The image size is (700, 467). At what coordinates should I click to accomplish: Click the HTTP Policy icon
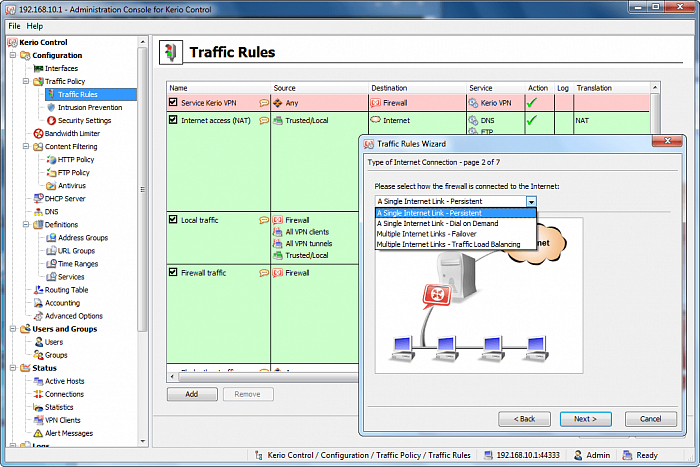point(51,159)
